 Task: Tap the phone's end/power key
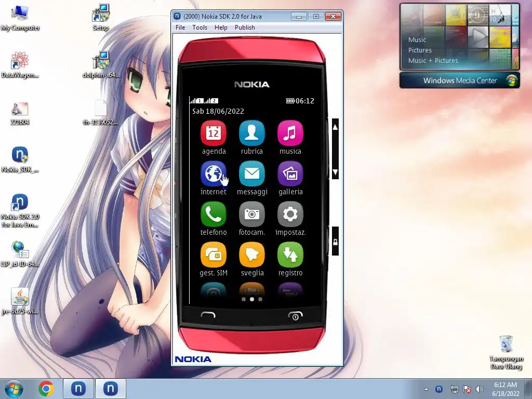click(295, 315)
